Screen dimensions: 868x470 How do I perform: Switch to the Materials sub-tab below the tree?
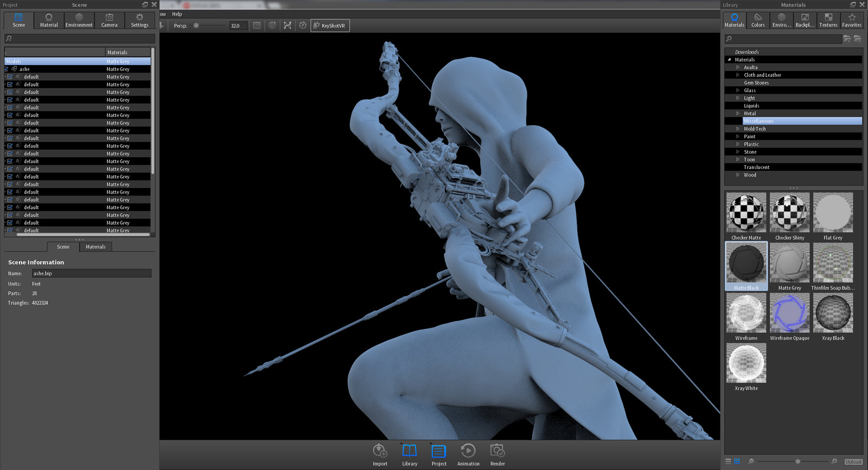click(95, 247)
